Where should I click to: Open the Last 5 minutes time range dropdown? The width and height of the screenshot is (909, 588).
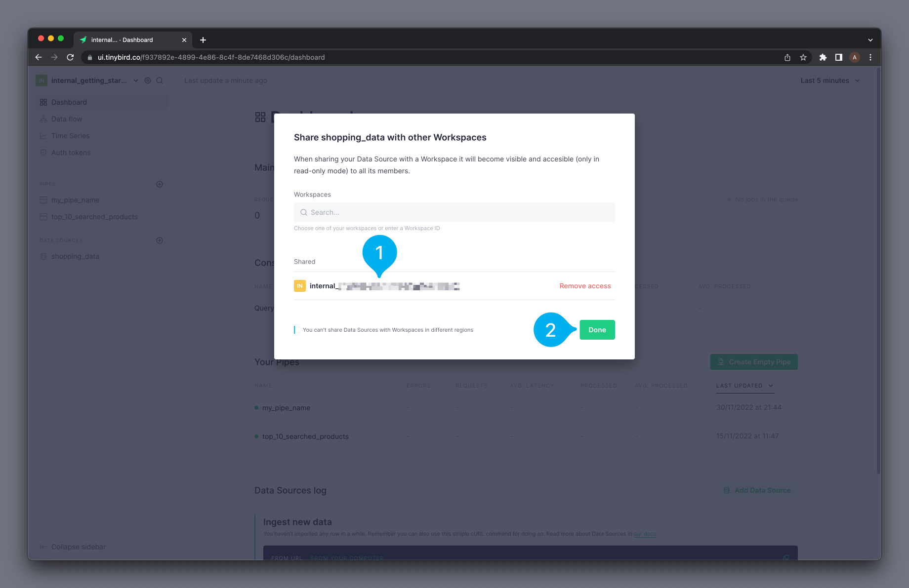pyautogui.click(x=830, y=80)
